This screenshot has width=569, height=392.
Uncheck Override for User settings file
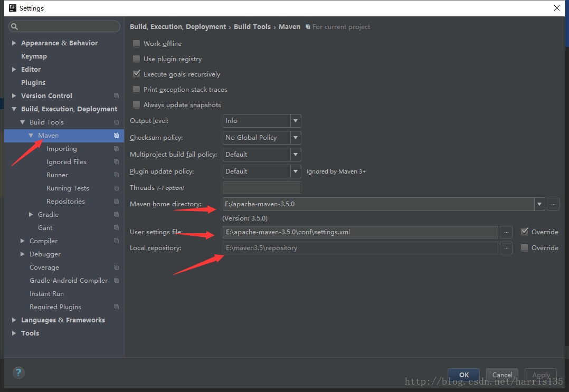click(x=524, y=232)
